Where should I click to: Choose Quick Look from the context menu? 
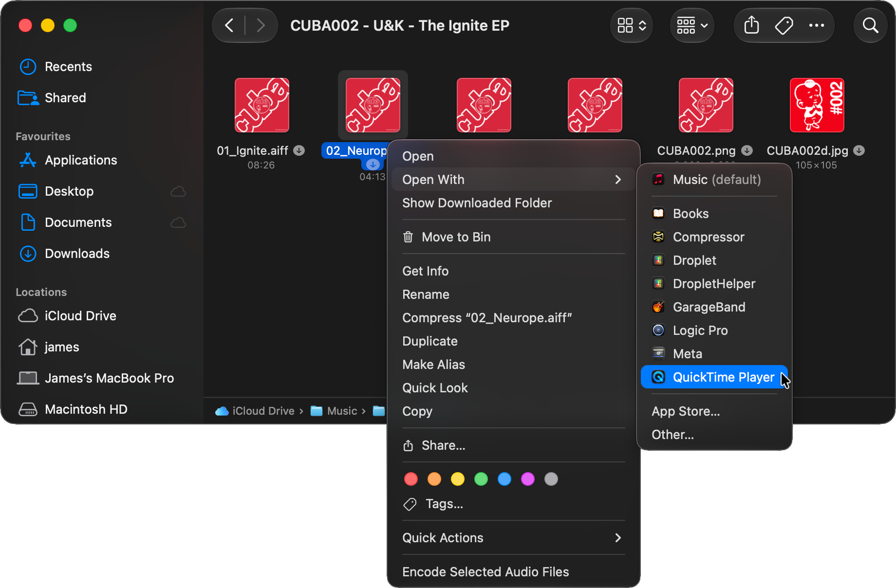tap(513, 388)
